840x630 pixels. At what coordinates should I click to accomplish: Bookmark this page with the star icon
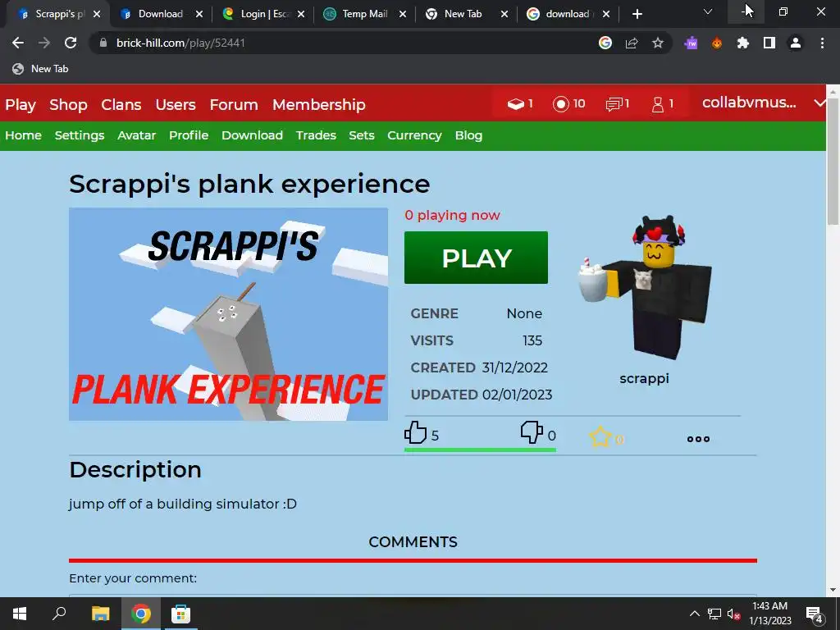coord(658,43)
